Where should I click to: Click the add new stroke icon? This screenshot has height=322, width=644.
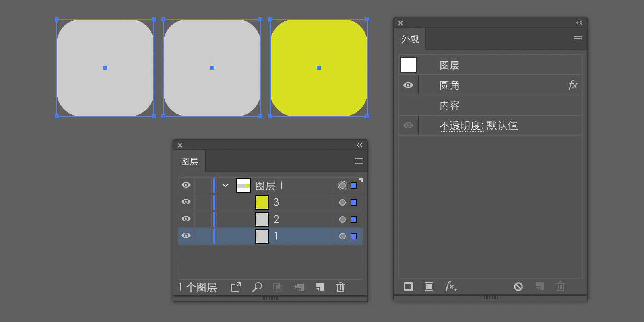pos(408,287)
